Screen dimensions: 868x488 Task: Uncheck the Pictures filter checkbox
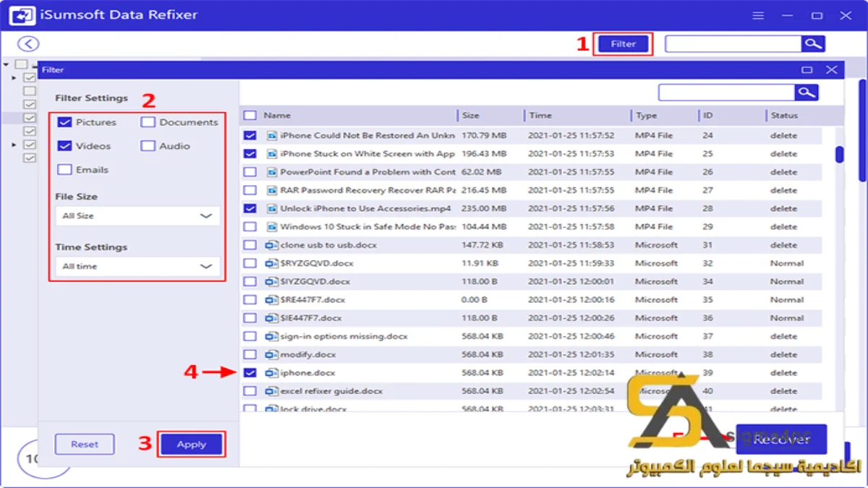pyautogui.click(x=64, y=122)
